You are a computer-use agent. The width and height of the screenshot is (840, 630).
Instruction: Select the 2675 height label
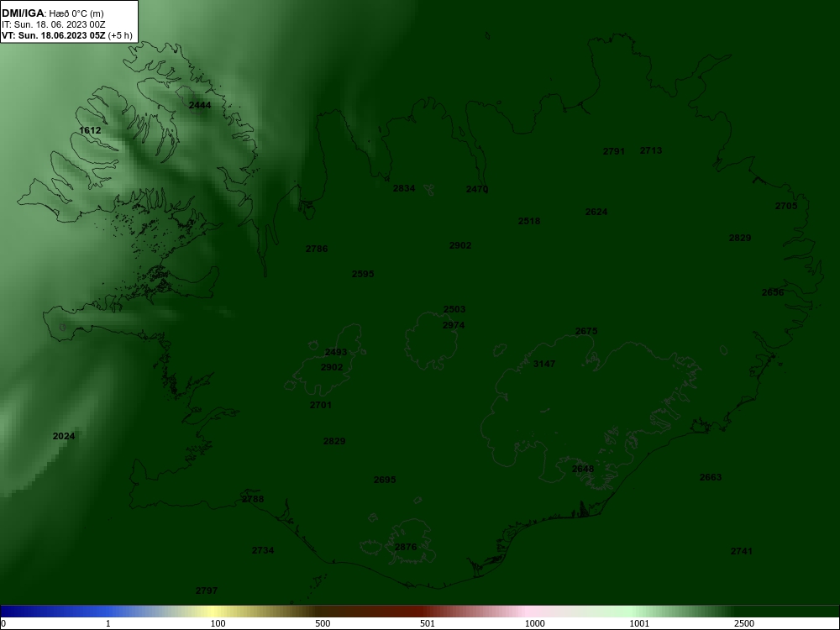click(586, 332)
